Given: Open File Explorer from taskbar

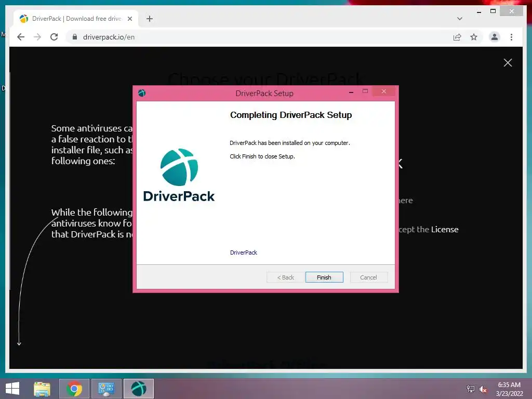Looking at the screenshot, I should tap(42, 389).
